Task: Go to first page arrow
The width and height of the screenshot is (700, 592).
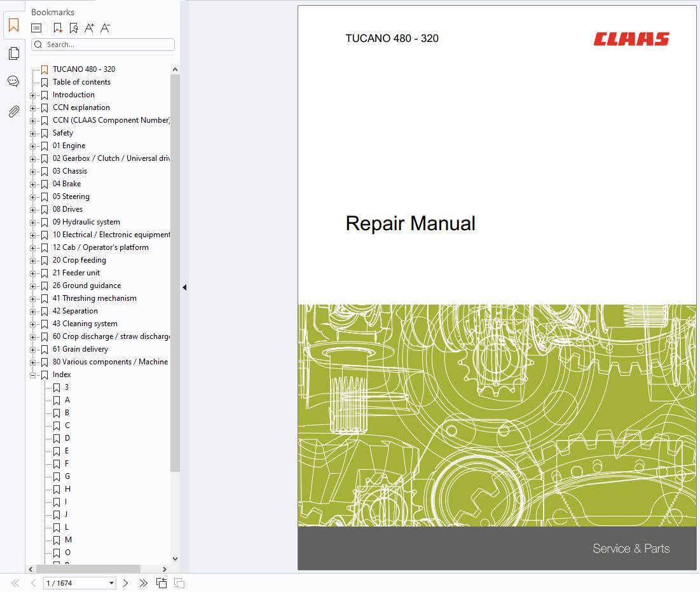Action: point(15,583)
